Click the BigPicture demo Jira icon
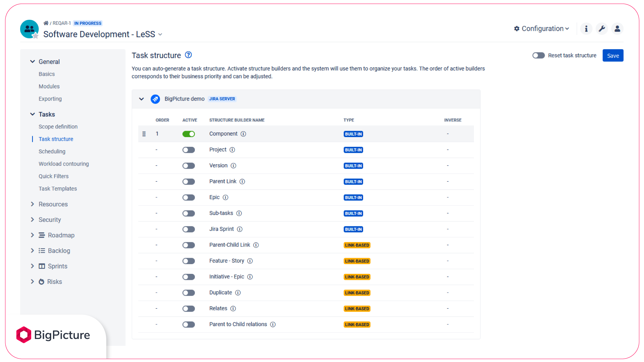This screenshot has width=644, height=362. tap(155, 99)
